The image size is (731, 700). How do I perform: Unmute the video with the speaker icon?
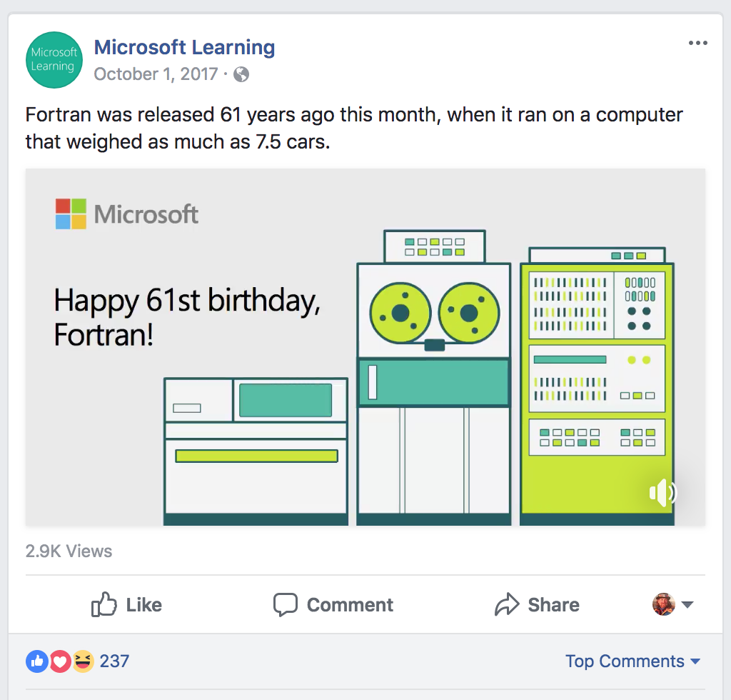(x=662, y=492)
